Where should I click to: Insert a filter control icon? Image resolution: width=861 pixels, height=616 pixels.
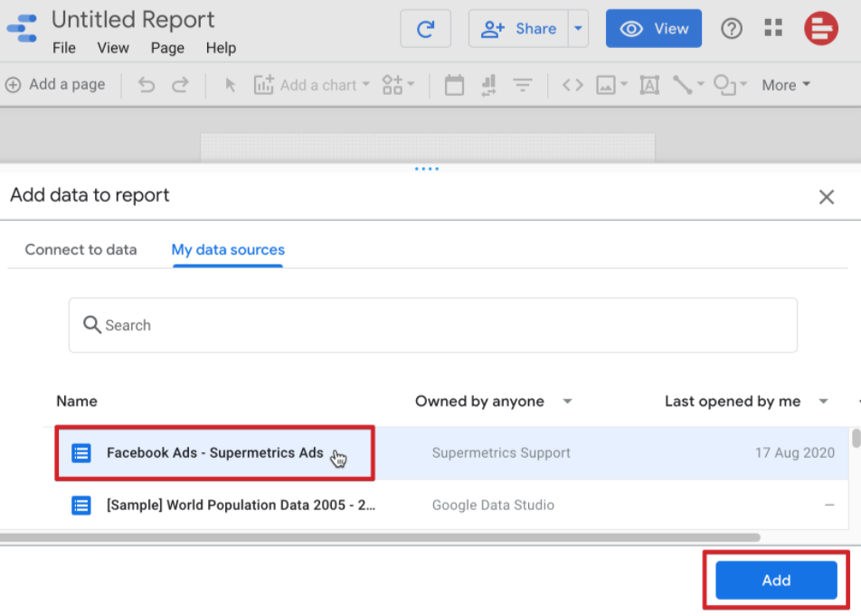coord(522,85)
